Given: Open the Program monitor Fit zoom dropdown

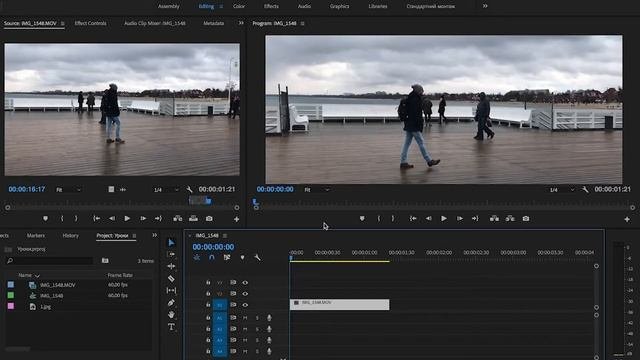Looking at the screenshot, I should point(317,190).
